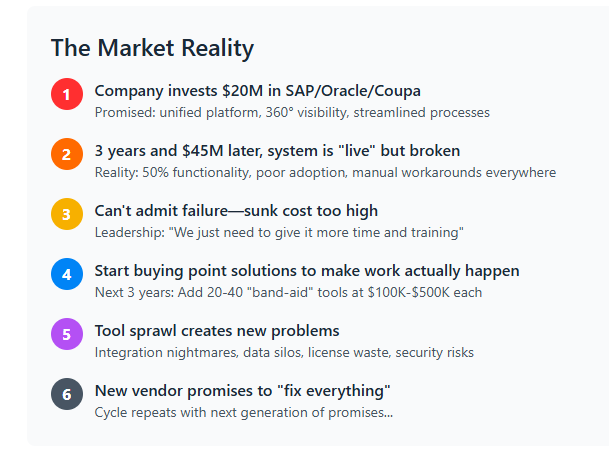Screen dimensions: 609x457
Task: Click the dark gray number 6 badge
Action: [x=67, y=394]
